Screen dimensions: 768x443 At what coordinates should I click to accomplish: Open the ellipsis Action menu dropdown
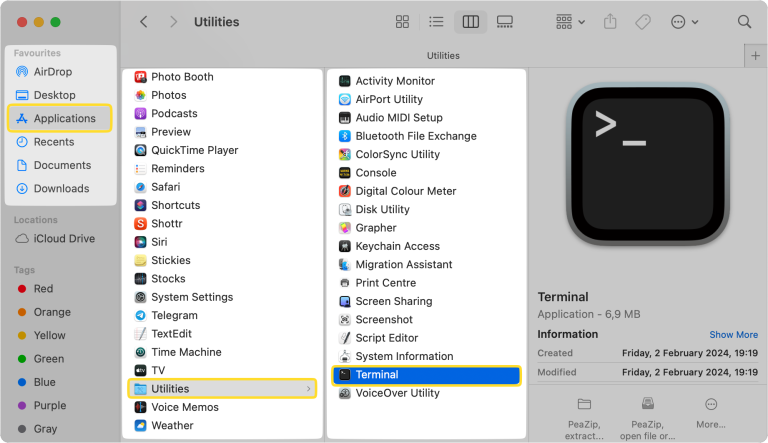click(x=684, y=22)
